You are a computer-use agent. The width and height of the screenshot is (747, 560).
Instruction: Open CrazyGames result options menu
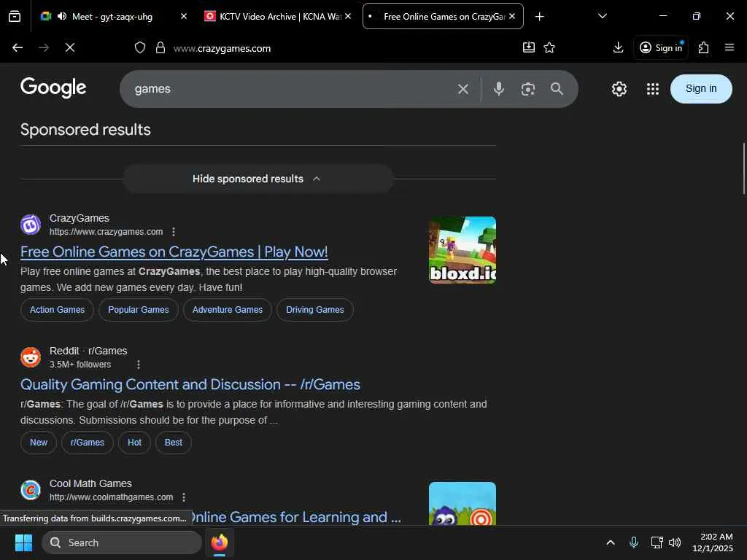click(x=174, y=231)
